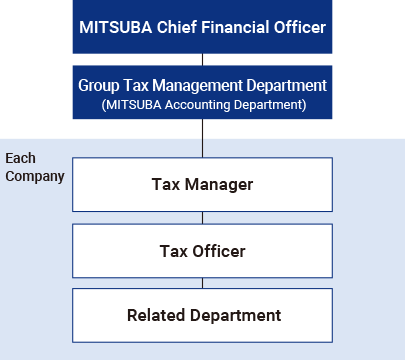The width and height of the screenshot is (405, 360).
Task: Click the connector line between Tax Manager and Tax Officer
Action: pos(202,218)
